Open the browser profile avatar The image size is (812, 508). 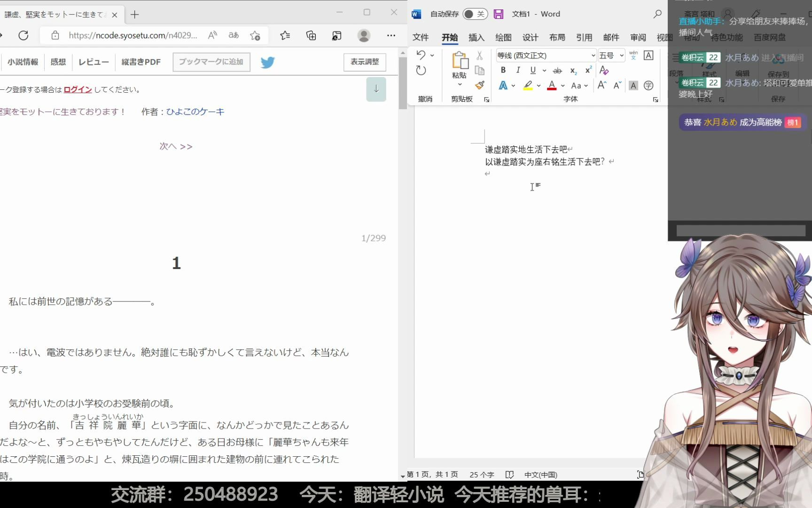(x=364, y=35)
